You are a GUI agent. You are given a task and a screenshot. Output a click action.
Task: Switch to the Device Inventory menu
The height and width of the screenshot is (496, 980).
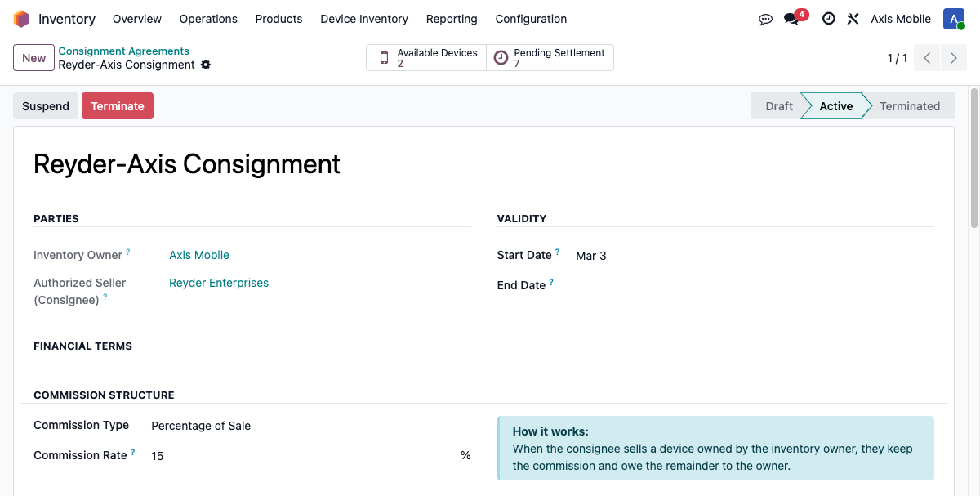364,19
